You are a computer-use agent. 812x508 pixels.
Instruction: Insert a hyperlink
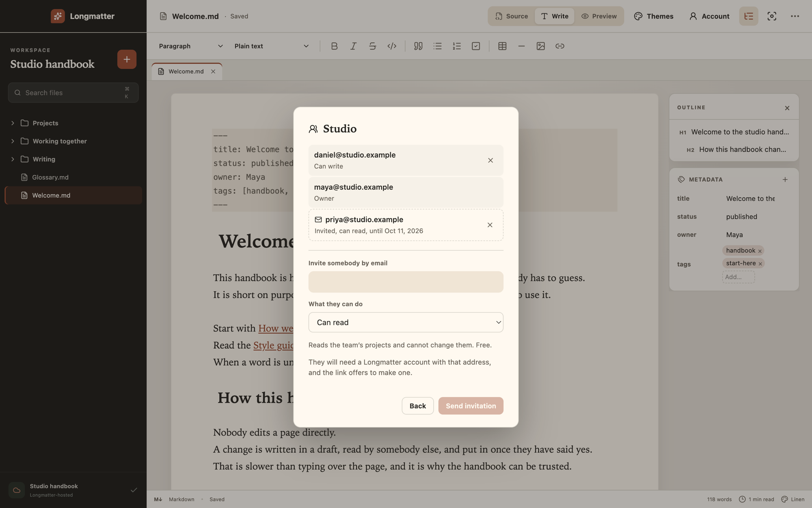point(560,46)
